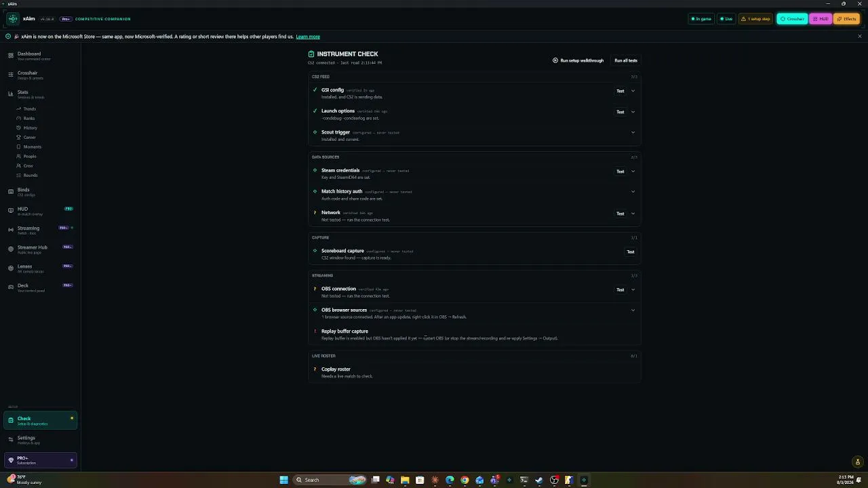This screenshot has height=488, width=868.
Task: Open Google Chrome from the taskbar
Action: click(x=465, y=480)
